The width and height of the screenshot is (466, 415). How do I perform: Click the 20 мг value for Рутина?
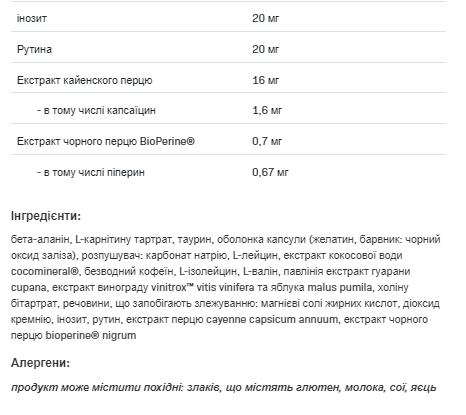coord(265,49)
